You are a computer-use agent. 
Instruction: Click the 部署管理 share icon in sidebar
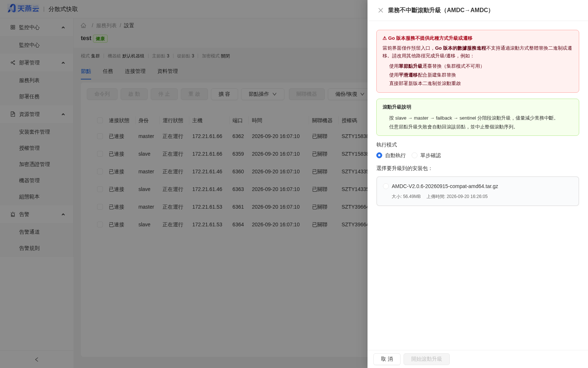point(13,63)
